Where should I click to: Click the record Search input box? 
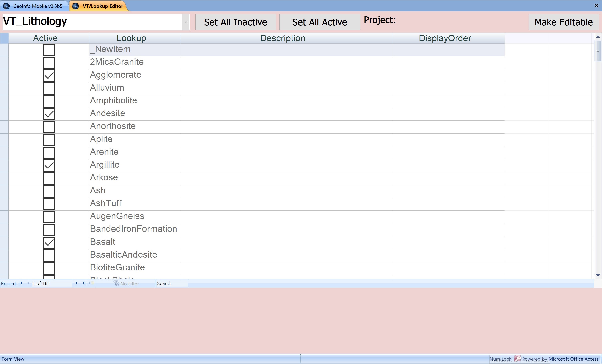[x=172, y=283]
